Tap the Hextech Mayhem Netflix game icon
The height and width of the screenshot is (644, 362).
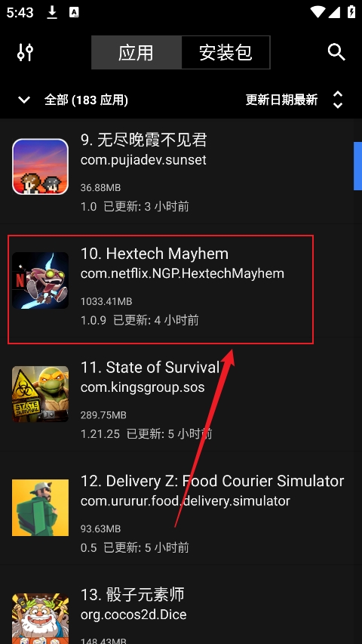tap(40, 280)
